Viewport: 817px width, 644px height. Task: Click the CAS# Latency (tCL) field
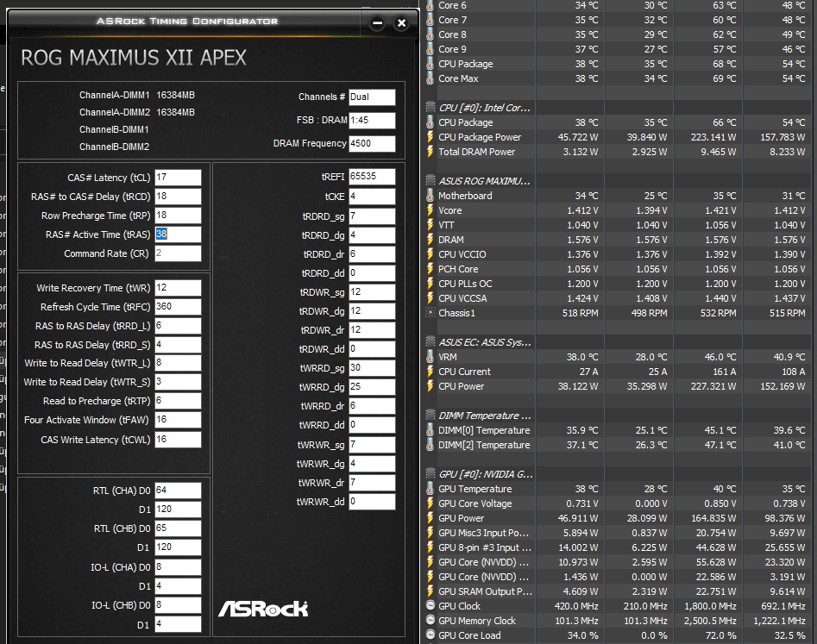point(178,178)
